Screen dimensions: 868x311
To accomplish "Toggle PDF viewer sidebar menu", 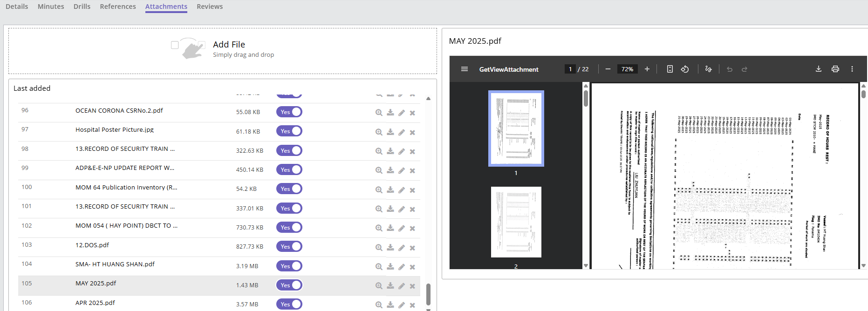I will pyautogui.click(x=465, y=69).
